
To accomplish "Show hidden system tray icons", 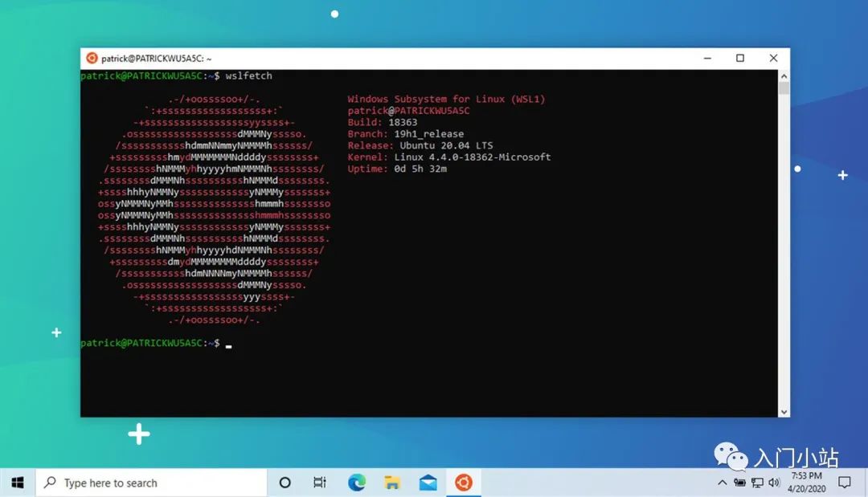I will point(722,483).
